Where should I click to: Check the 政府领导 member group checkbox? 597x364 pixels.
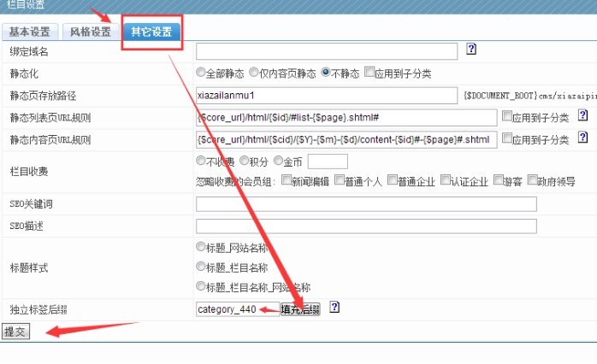click(x=533, y=180)
